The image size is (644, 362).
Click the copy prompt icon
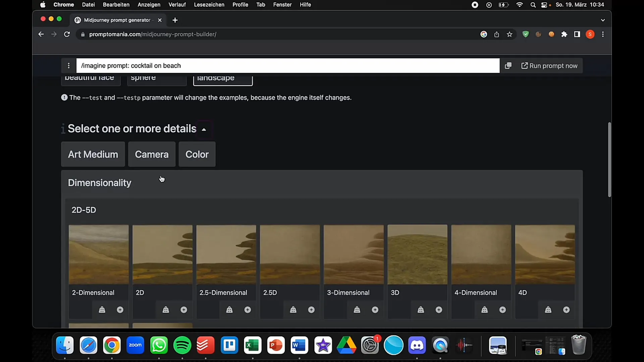[508, 65]
